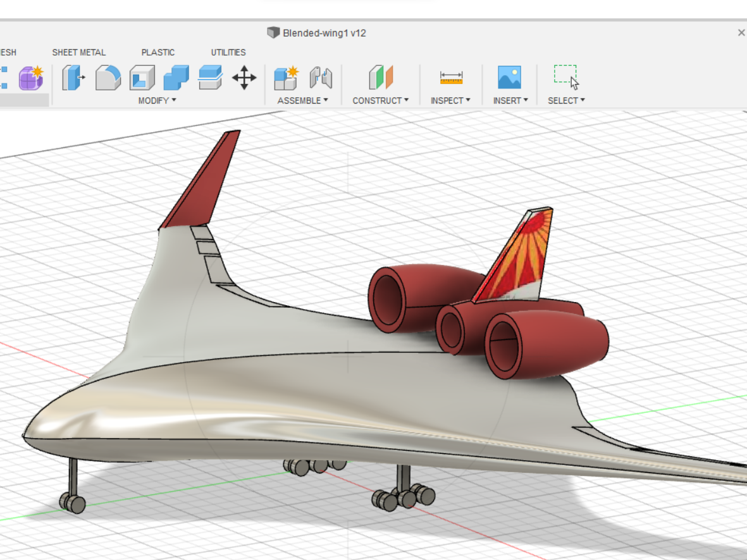Open the INSPECT dropdown menu
This screenshot has width=747, height=560.
[450, 100]
